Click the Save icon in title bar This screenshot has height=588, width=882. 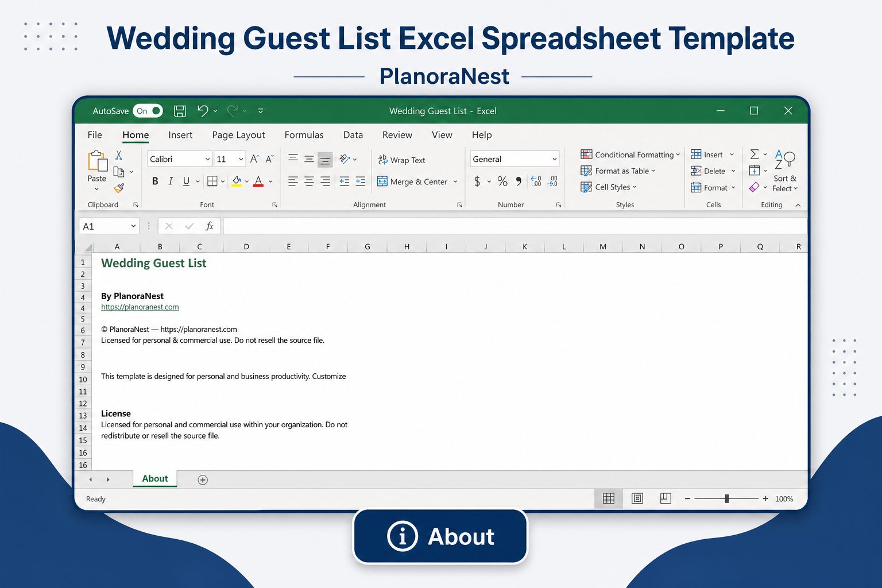pos(180,111)
